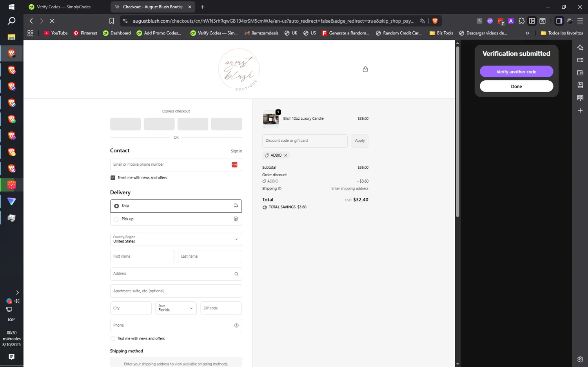
Task: Open the YouTube bookmark
Action: pyautogui.click(x=56, y=33)
